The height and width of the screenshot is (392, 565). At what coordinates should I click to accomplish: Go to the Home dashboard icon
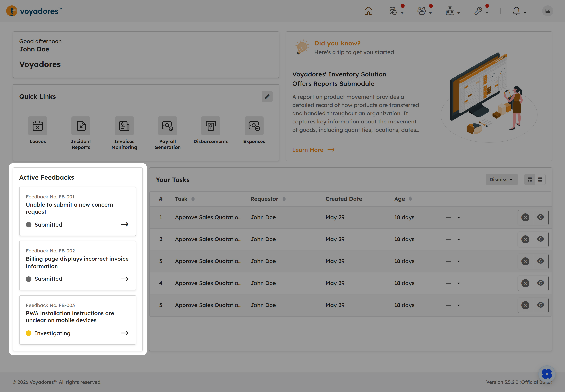(368, 11)
